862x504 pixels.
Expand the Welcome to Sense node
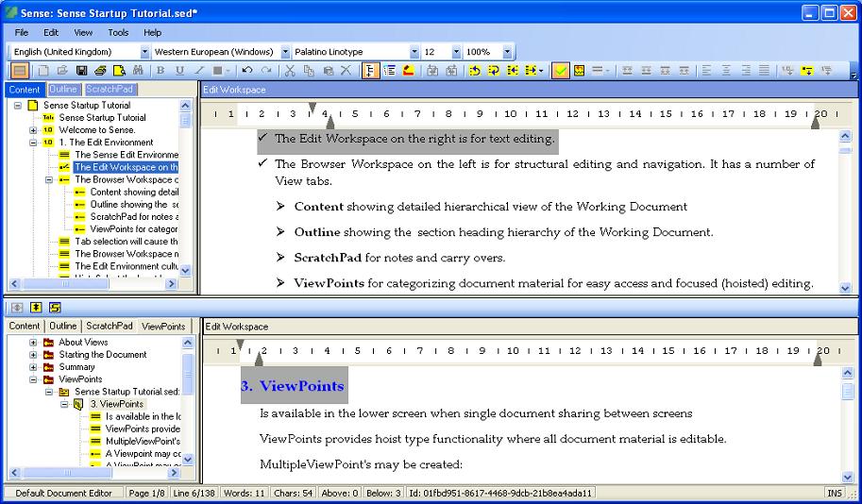tap(33, 130)
